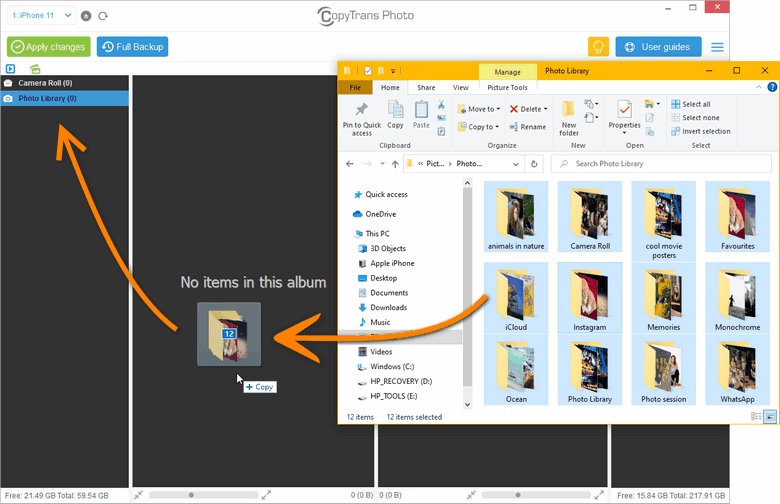Screen dimensions: 780x504
Task: Open the Move to dropdown
Action: point(479,109)
